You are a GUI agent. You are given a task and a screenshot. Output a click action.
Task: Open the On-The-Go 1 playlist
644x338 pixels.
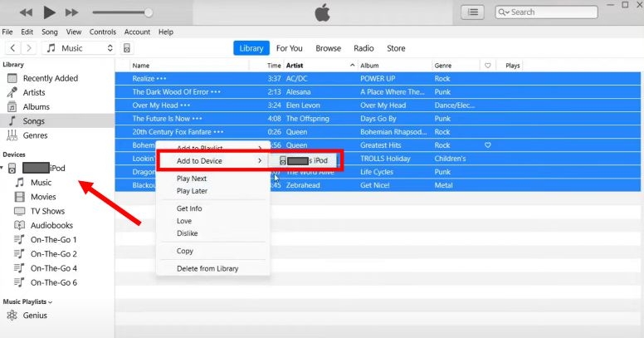[x=53, y=240]
